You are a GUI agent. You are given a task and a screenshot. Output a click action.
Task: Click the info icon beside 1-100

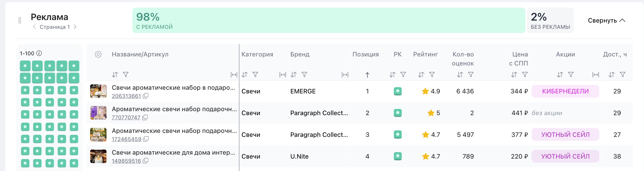(39, 53)
